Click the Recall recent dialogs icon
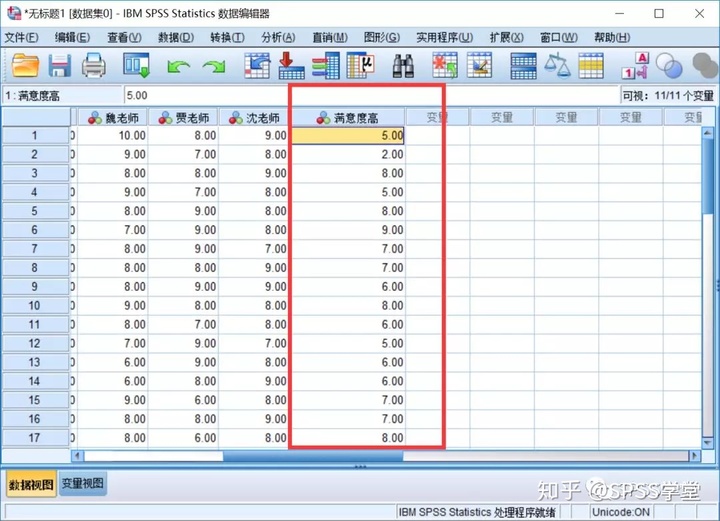 coord(136,65)
